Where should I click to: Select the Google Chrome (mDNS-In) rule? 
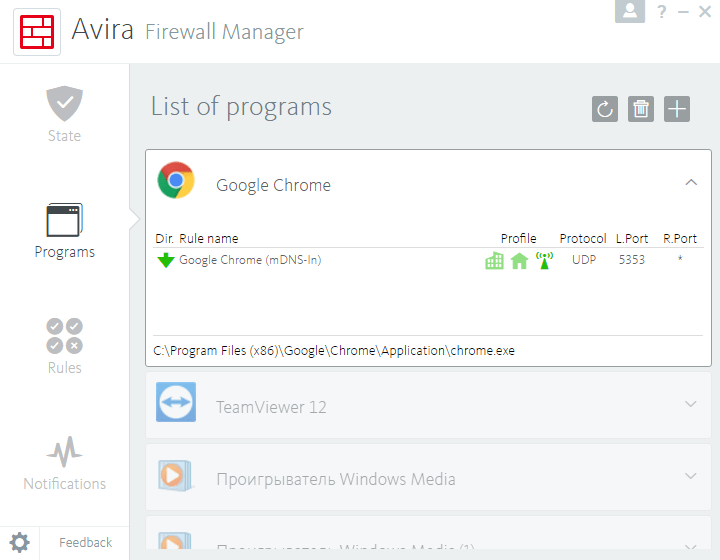coord(250,260)
